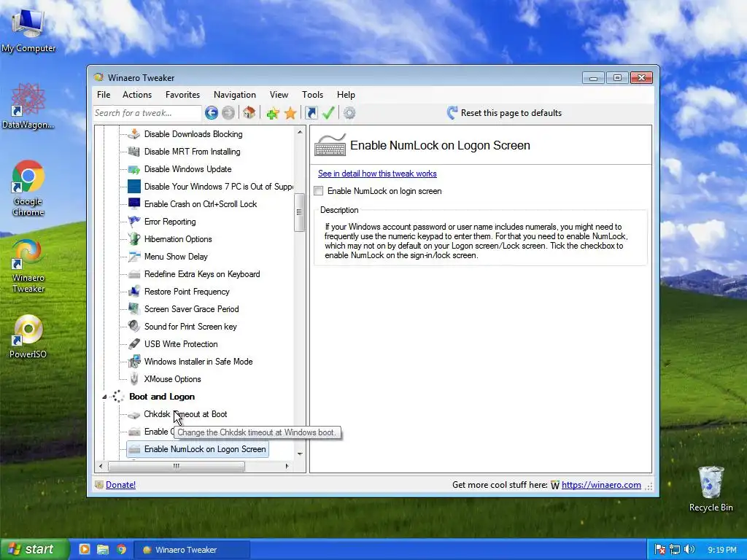
Task: Click the Error Reporting flag icon
Action: [134, 222]
